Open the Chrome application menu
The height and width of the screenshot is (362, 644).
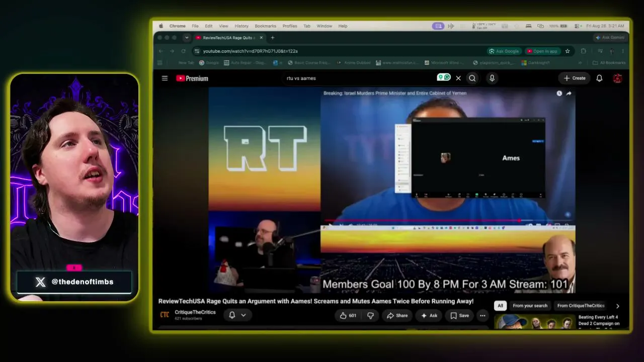(x=178, y=26)
